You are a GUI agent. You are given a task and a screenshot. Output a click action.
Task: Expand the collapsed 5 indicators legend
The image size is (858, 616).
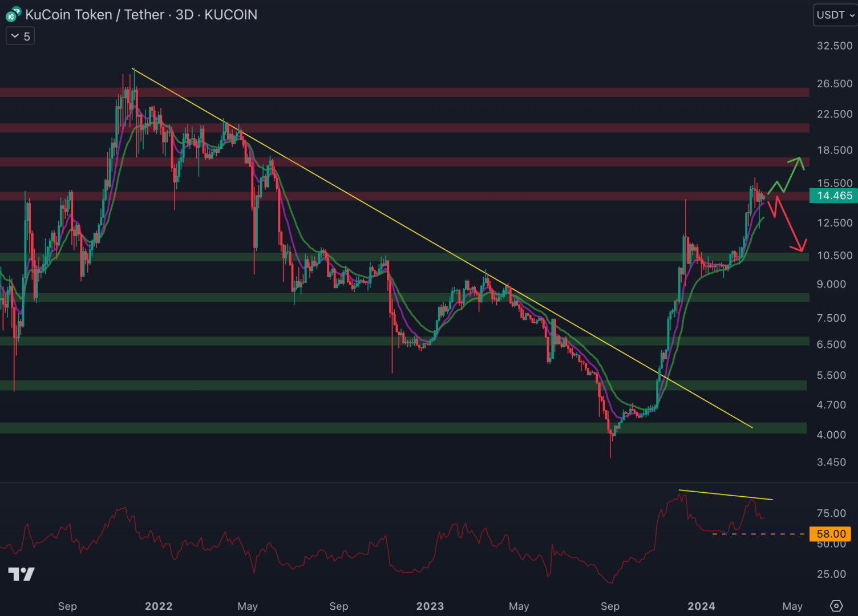pyautogui.click(x=20, y=37)
